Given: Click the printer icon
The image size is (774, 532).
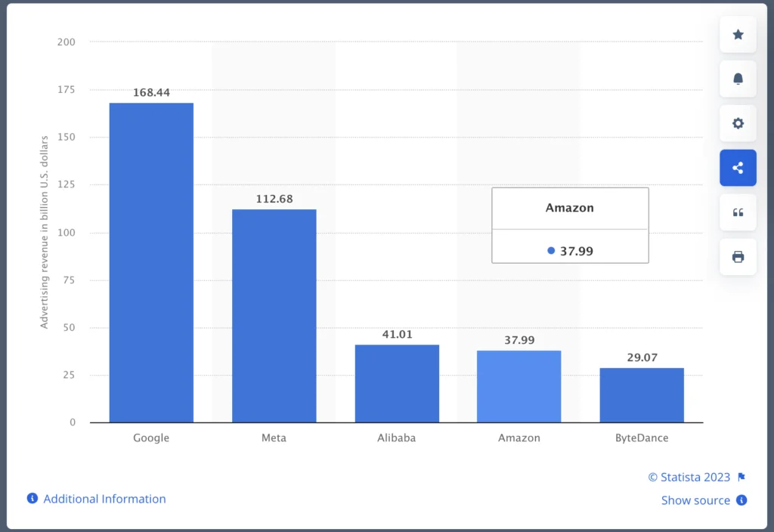Looking at the screenshot, I should [738, 257].
